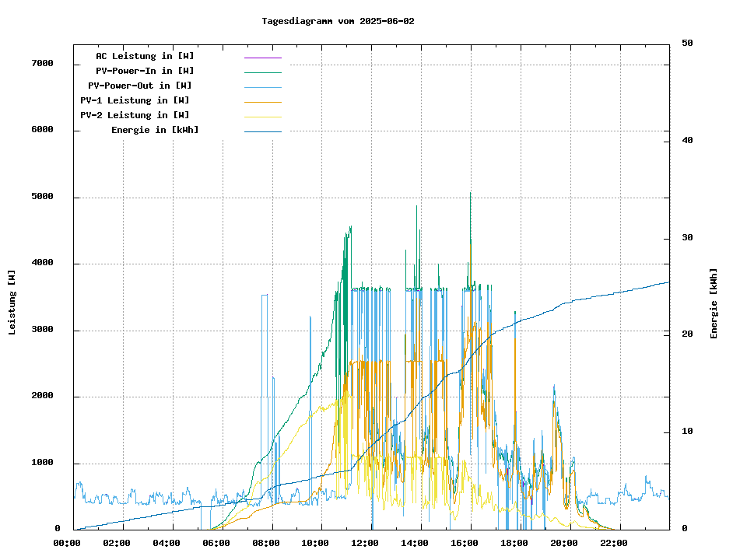Click the light blue PV-Power-Out legend line
This screenshot has width=747, height=560.
click(262, 87)
